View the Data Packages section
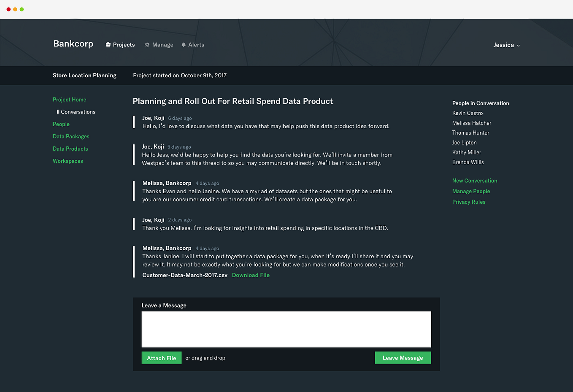 click(71, 136)
